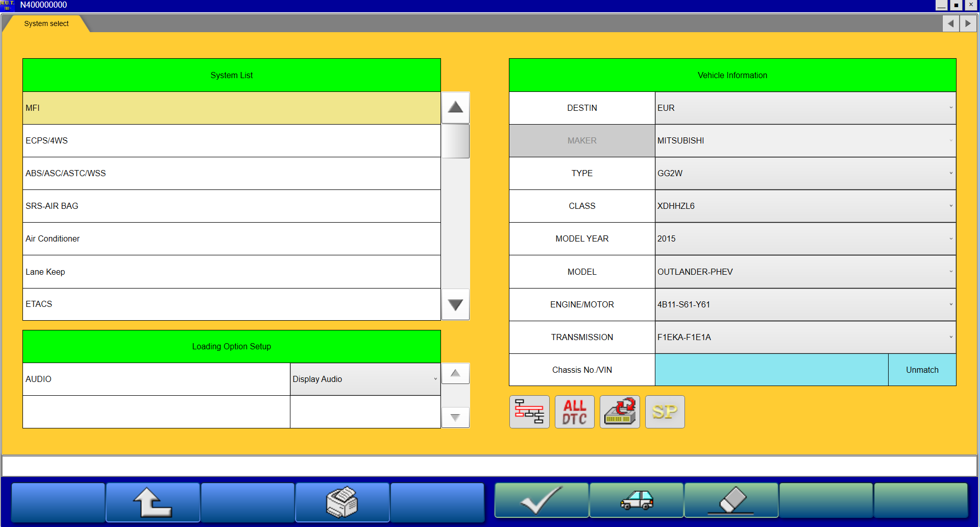
Task: Click the printer icon in bottom bar
Action: [x=342, y=502]
